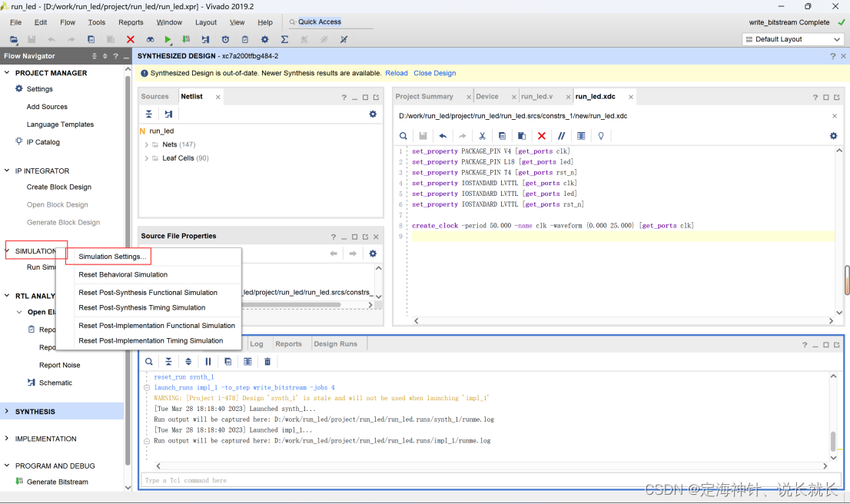Screen dimensions: 850x504
Task: Click the green Run Simulation arrow icon
Action: [168, 39]
